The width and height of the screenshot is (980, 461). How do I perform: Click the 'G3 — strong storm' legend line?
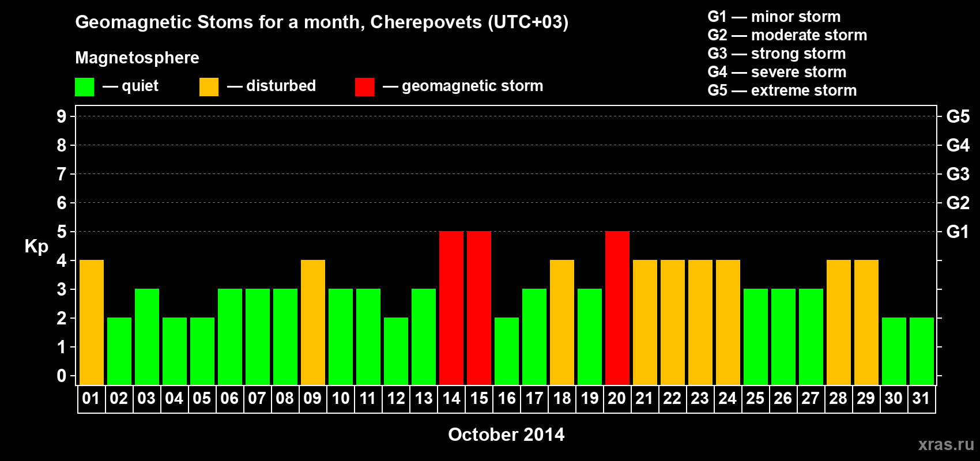pos(777,54)
